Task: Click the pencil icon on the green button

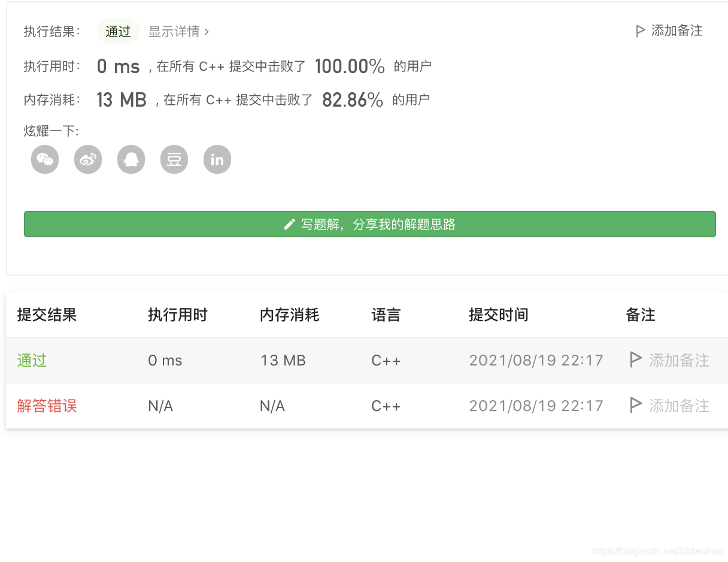Action: pos(290,224)
